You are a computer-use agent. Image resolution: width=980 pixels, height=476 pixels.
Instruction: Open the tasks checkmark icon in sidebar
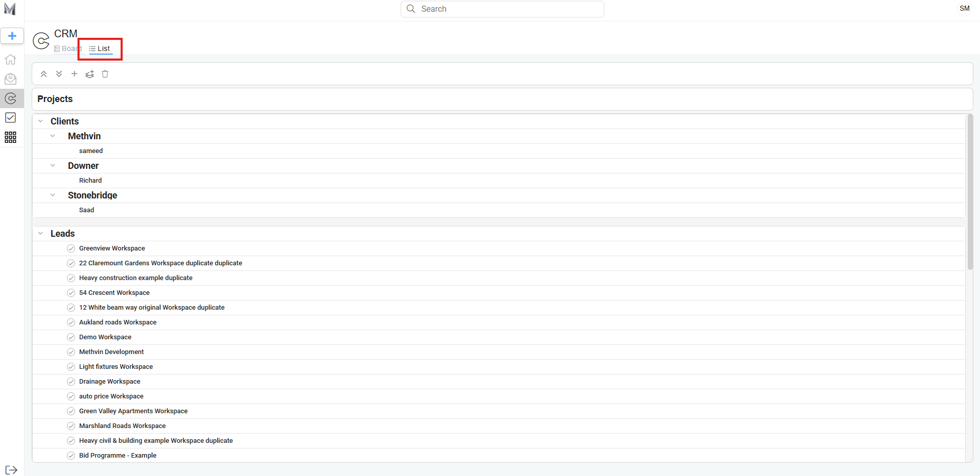(10, 118)
